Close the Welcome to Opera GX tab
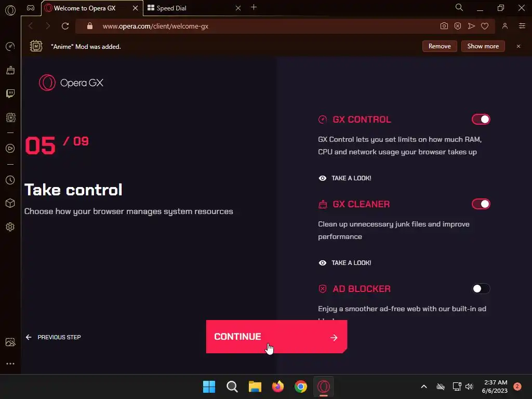This screenshot has width=532, height=399. coord(136,8)
